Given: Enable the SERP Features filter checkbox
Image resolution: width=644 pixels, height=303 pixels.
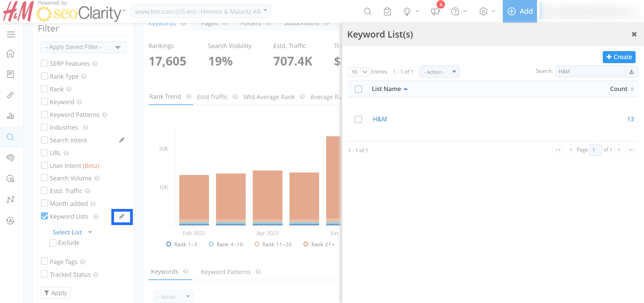Looking at the screenshot, I should click(44, 63).
